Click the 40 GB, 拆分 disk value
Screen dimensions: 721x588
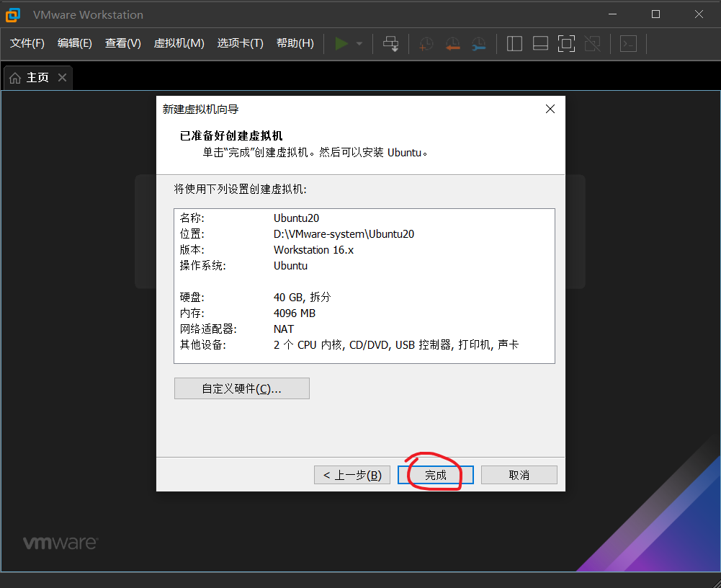[302, 297]
